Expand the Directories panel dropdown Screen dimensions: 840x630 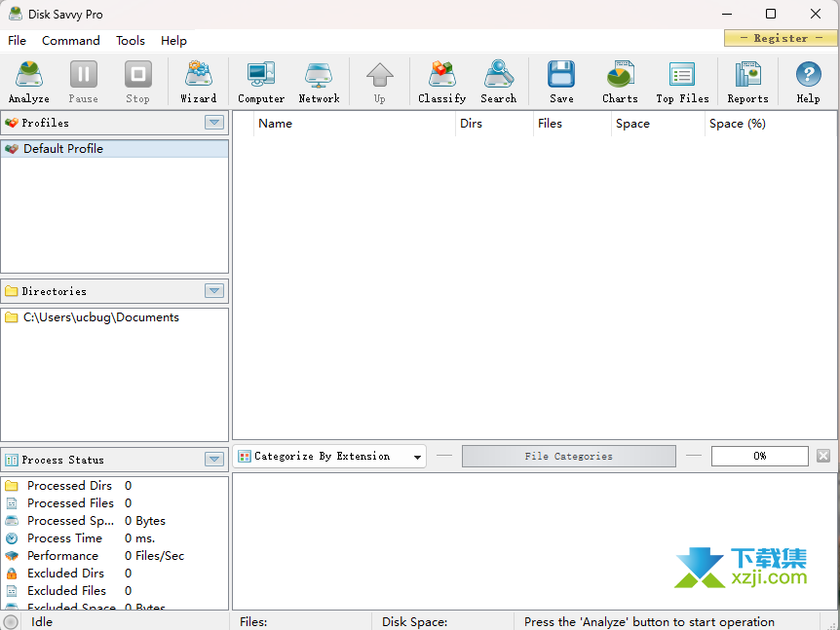214,290
